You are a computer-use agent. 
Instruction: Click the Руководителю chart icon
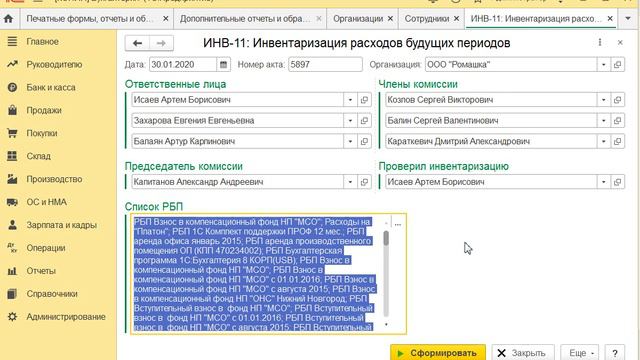click(x=12, y=64)
